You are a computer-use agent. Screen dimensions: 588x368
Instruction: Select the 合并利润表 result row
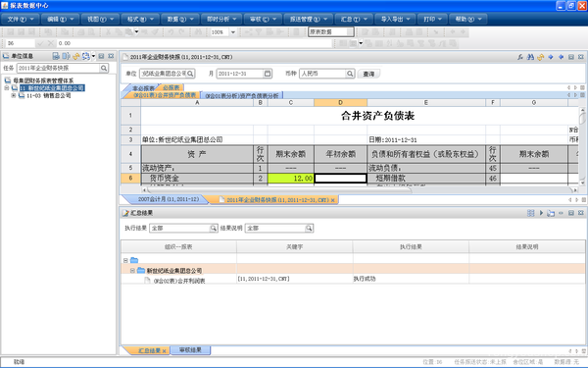click(353, 279)
